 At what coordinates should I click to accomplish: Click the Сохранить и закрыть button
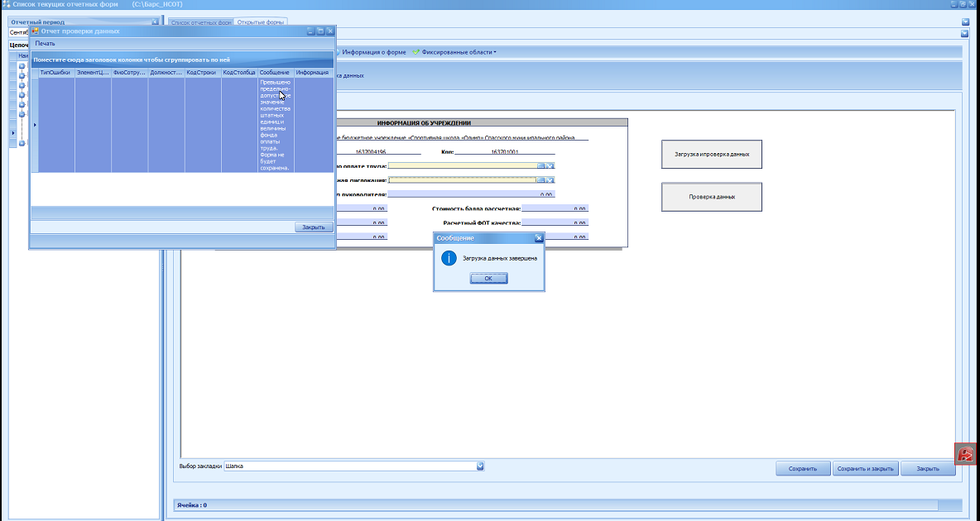coord(866,469)
